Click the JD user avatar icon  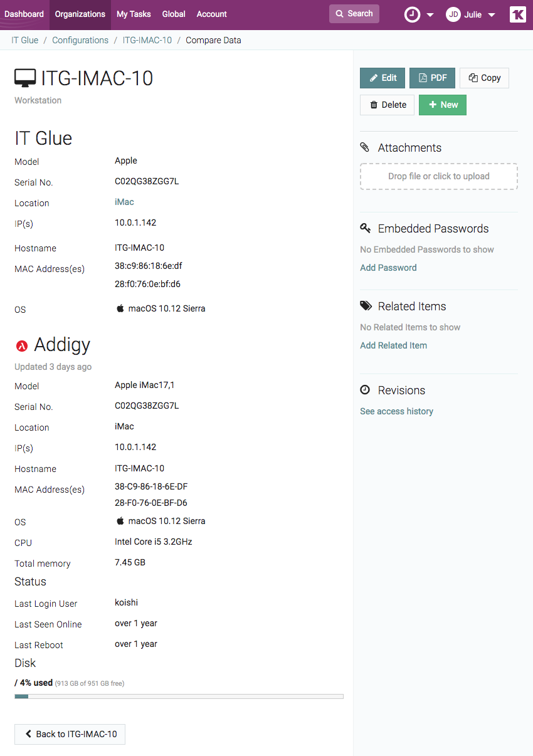click(453, 14)
